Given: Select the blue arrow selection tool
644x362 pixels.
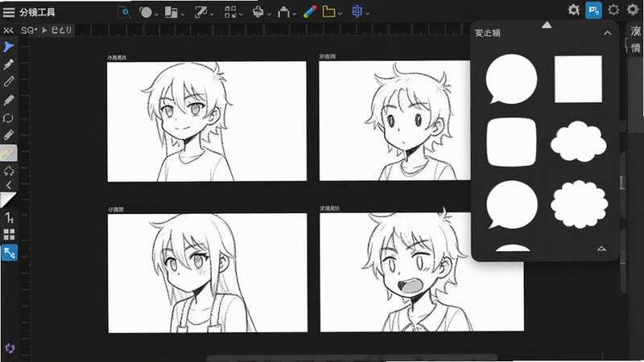Looking at the screenshot, I should click(x=9, y=47).
